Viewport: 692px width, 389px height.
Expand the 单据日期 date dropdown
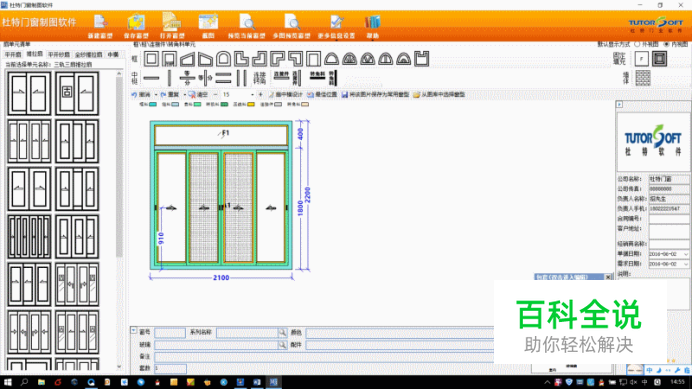click(685, 254)
